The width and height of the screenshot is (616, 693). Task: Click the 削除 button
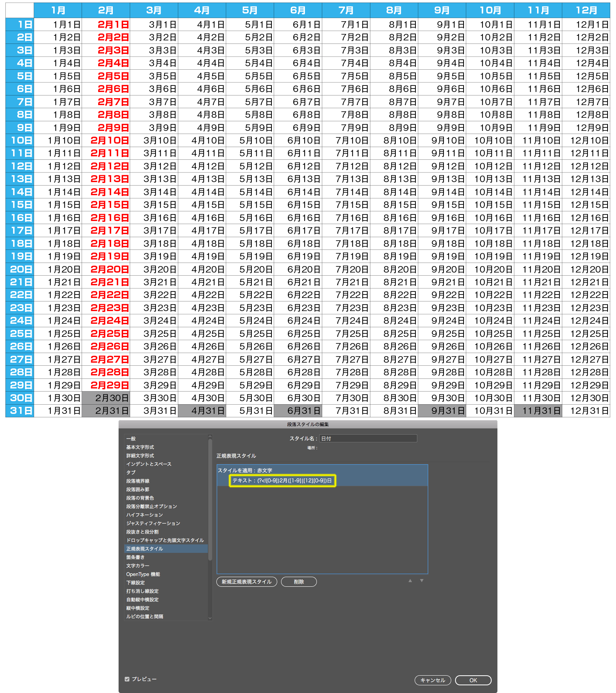click(299, 582)
